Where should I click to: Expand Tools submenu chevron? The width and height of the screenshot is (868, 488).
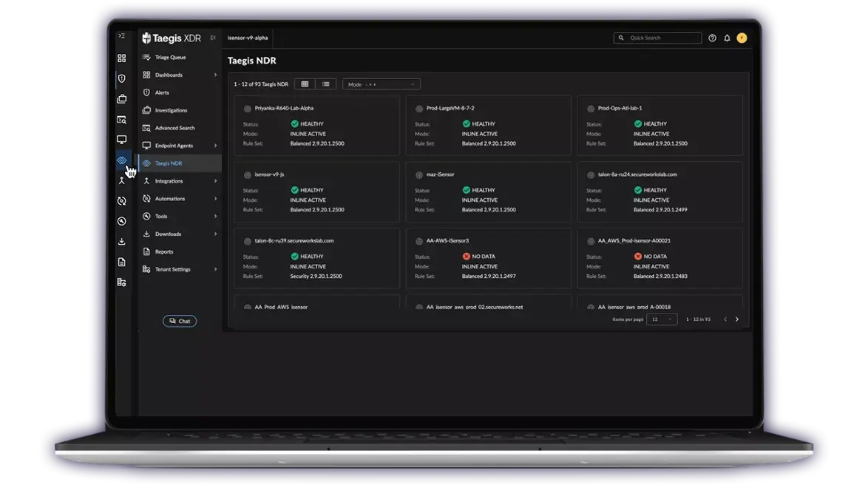[215, 217]
